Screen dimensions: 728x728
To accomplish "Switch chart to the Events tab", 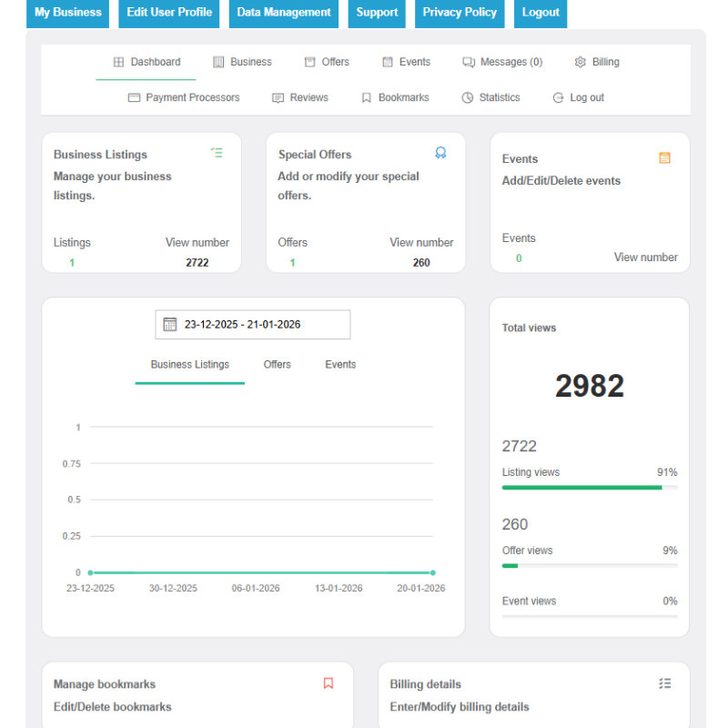I will [x=340, y=364].
